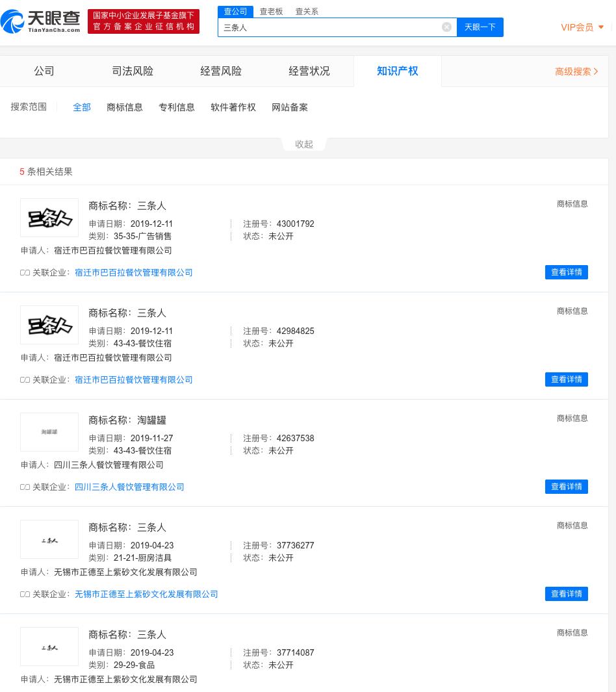
Task: View details for trademark 37736277
Action: point(566,594)
